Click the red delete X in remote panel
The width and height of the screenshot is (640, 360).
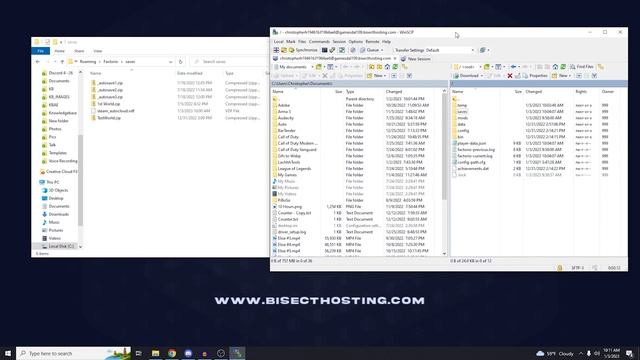tap(510, 76)
